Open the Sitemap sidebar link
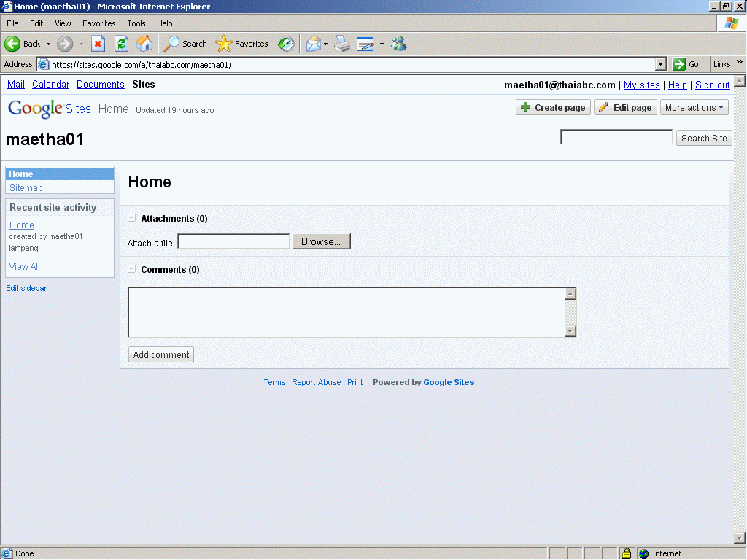The height and width of the screenshot is (560, 747). 26,188
